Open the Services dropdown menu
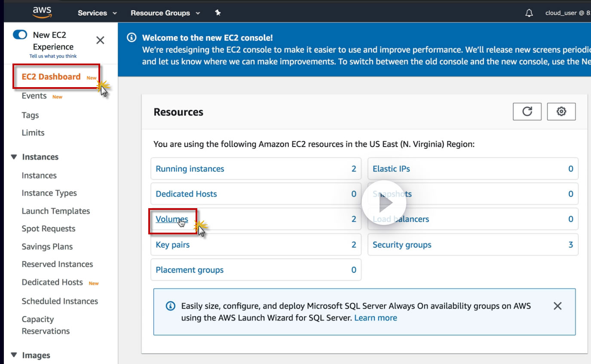 point(97,13)
